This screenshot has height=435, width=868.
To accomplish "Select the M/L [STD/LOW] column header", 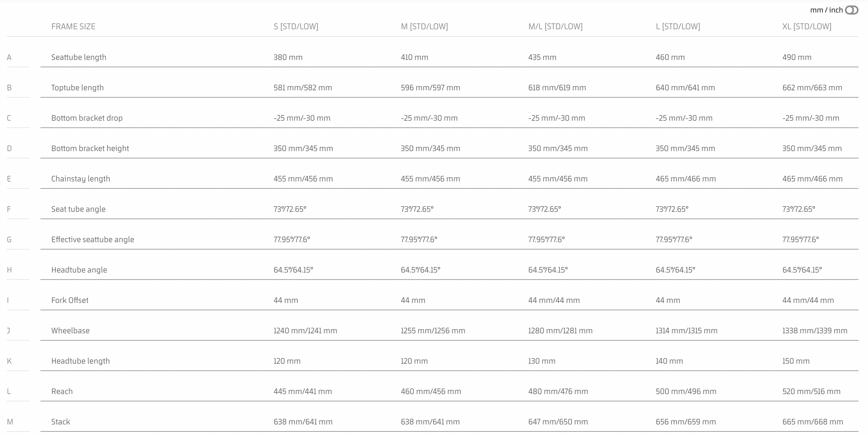I will (x=555, y=26).
